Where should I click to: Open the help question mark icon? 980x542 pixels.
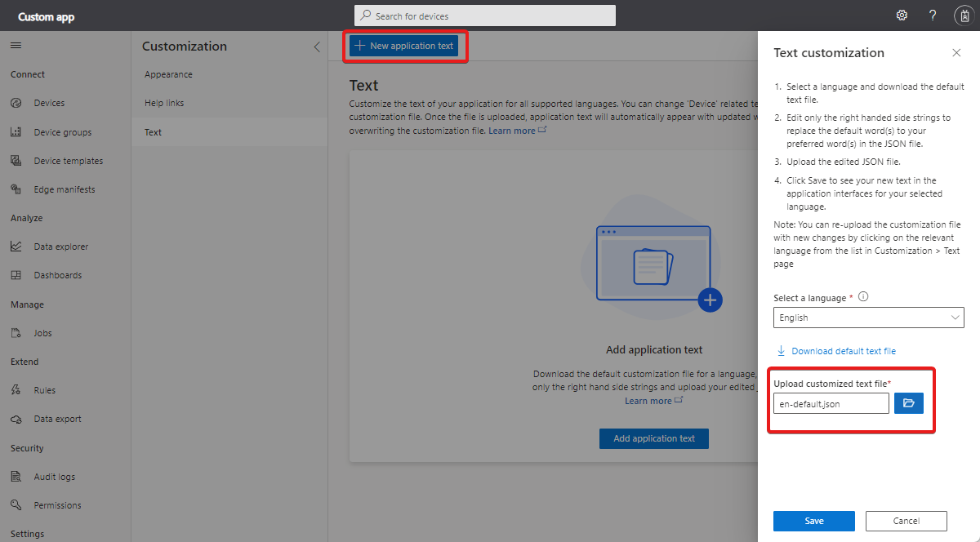(933, 16)
